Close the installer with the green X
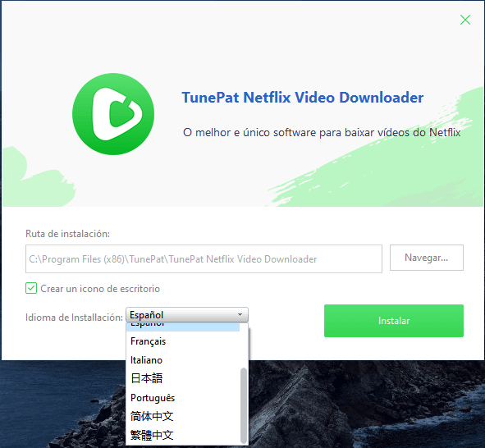The image size is (485, 448). 465,20
